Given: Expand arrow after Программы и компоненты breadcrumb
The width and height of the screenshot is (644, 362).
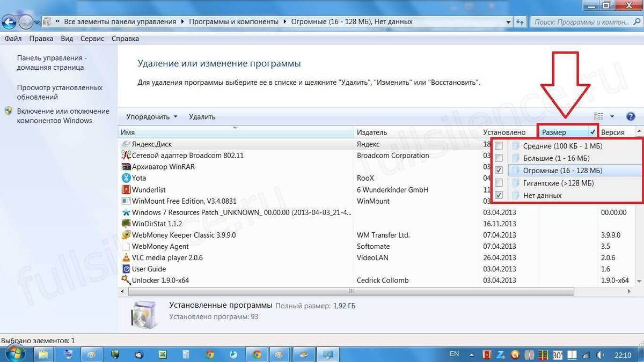Looking at the screenshot, I should pos(285,22).
